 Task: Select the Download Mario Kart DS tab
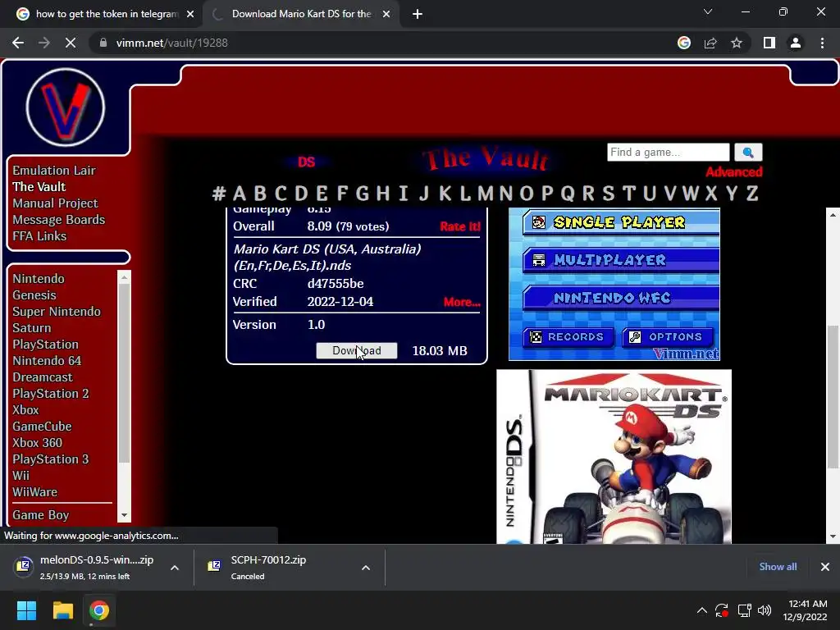pyautogui.click(x=300, y=14)
